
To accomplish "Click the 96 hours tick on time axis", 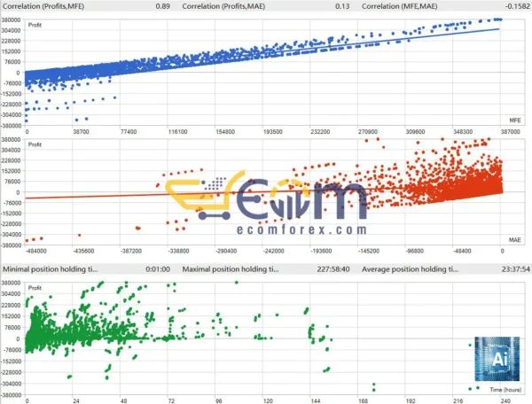I will point(218,401).
